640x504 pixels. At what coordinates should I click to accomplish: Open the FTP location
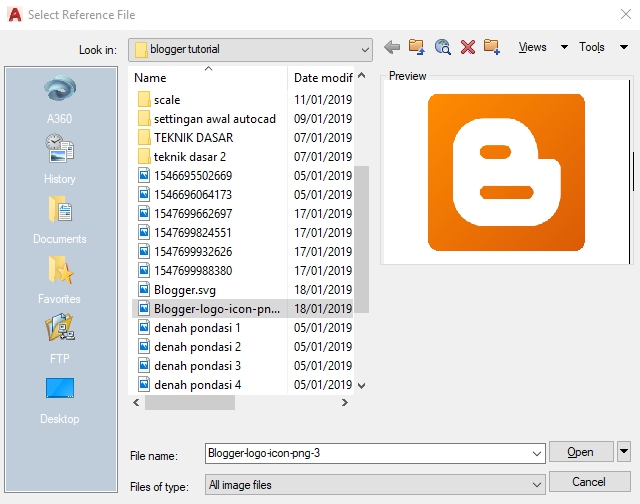click(x=60, y=339)
